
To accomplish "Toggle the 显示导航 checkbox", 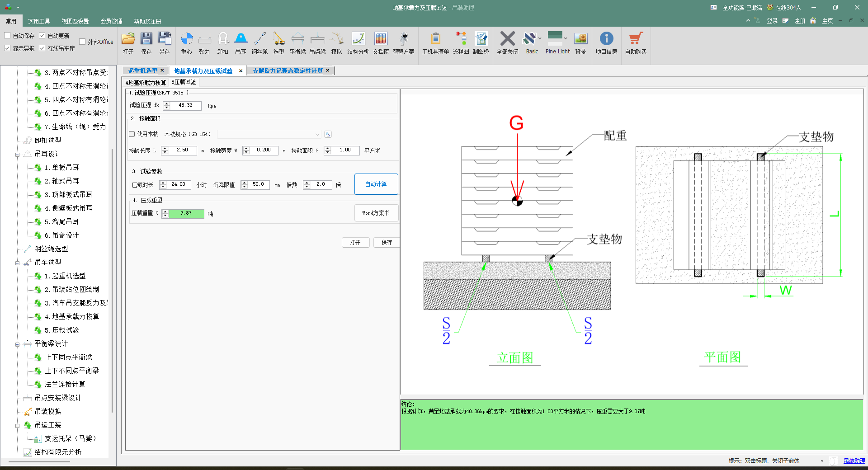I will [7, 48].
